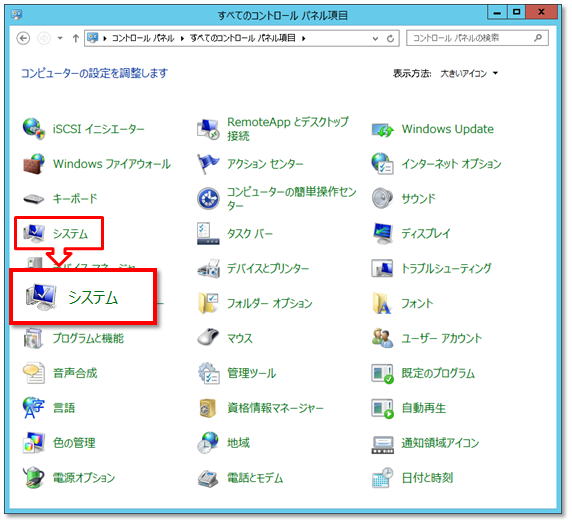Click the title bar control panel icon

[x=17, y=15]
